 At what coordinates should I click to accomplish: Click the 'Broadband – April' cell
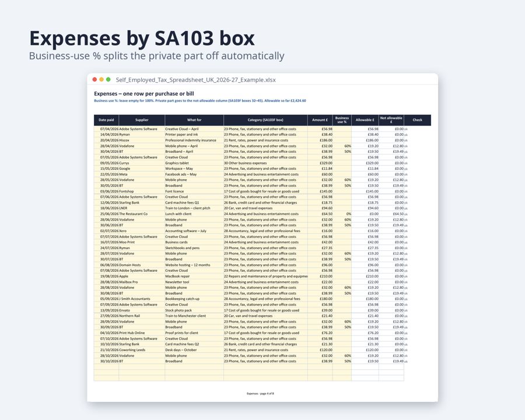click(x=194, y=152)
